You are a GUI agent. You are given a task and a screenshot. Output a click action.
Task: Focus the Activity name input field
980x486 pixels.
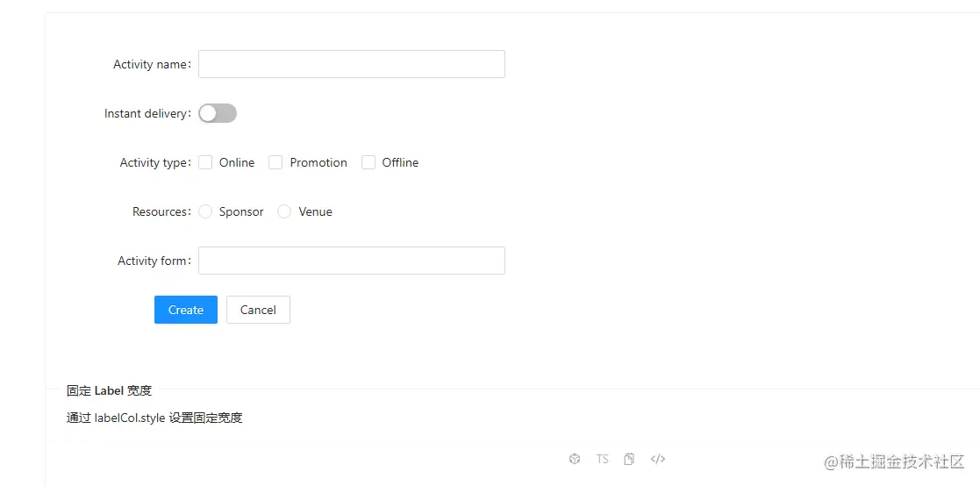[351, 64]
